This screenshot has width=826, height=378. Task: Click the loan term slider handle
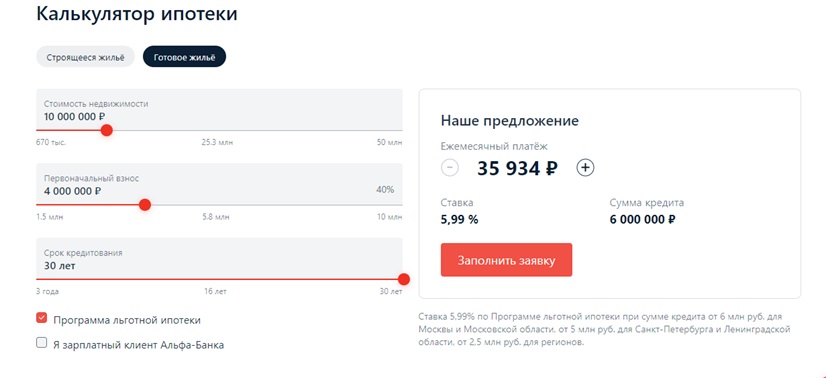[404, 279]
